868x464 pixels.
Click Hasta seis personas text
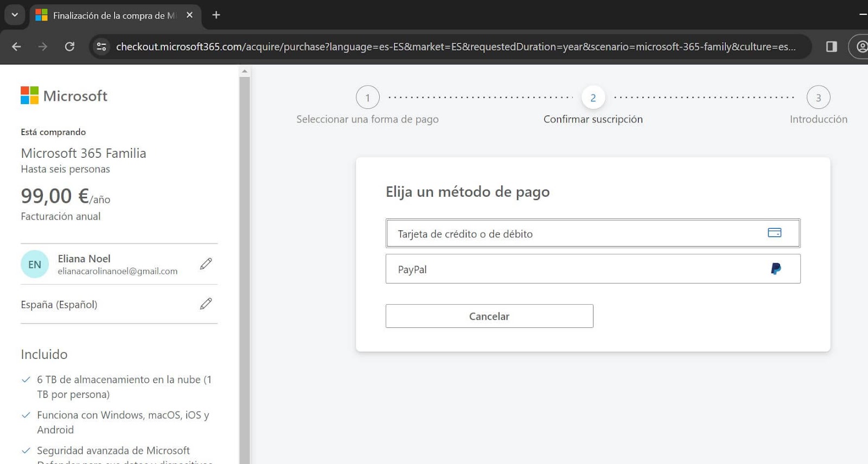click(66, 169)
